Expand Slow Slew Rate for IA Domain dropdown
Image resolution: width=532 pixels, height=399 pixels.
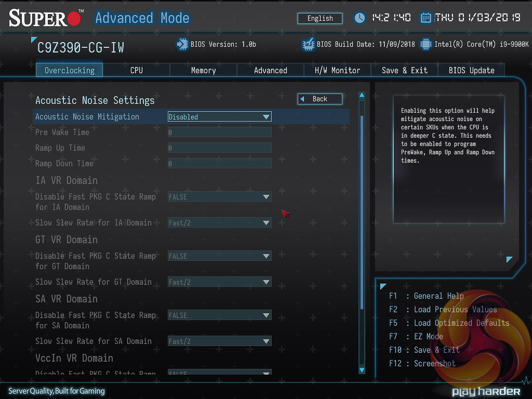point(219,223)
